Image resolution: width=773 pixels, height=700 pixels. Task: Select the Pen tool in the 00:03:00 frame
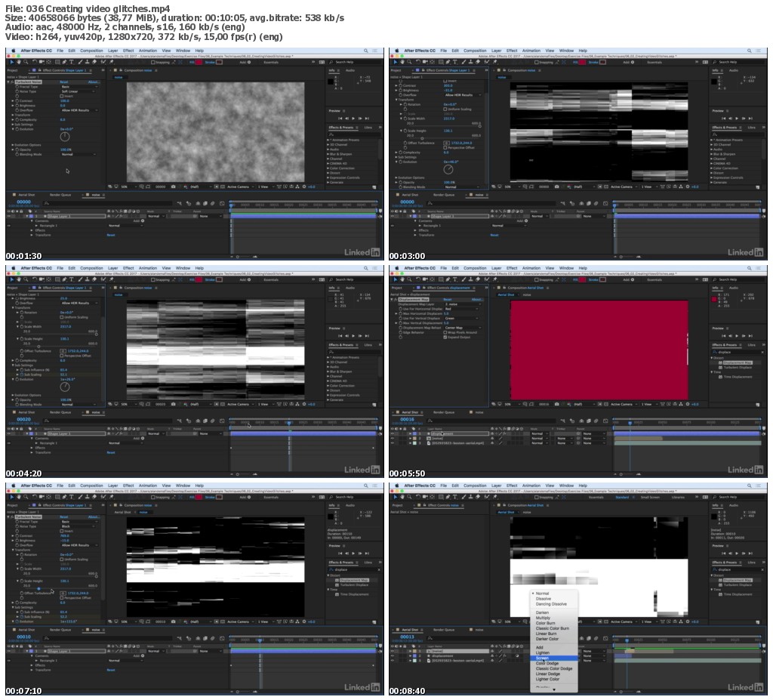448,62
